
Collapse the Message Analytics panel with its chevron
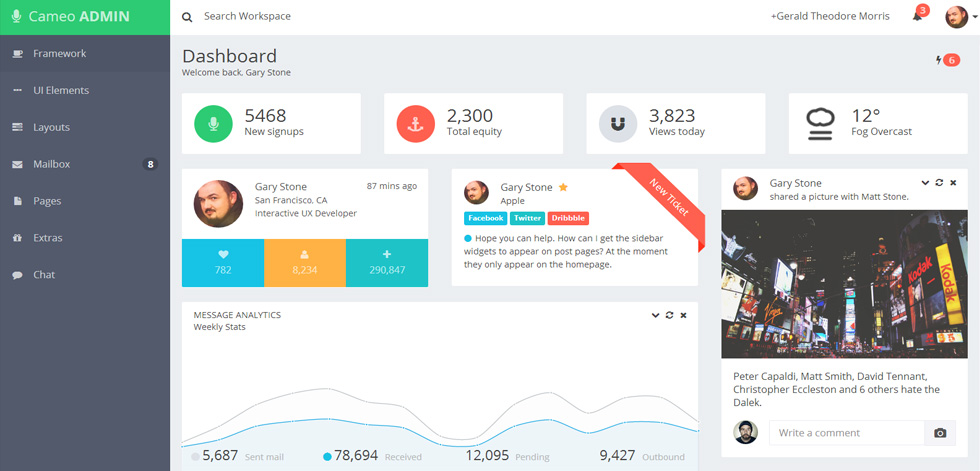click(x=656, y=315)
